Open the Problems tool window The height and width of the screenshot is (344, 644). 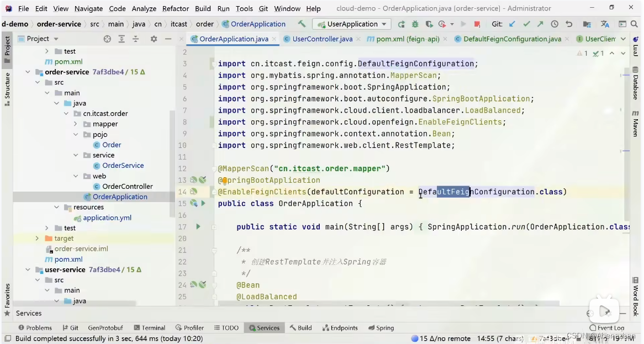[x=35, y=327]
